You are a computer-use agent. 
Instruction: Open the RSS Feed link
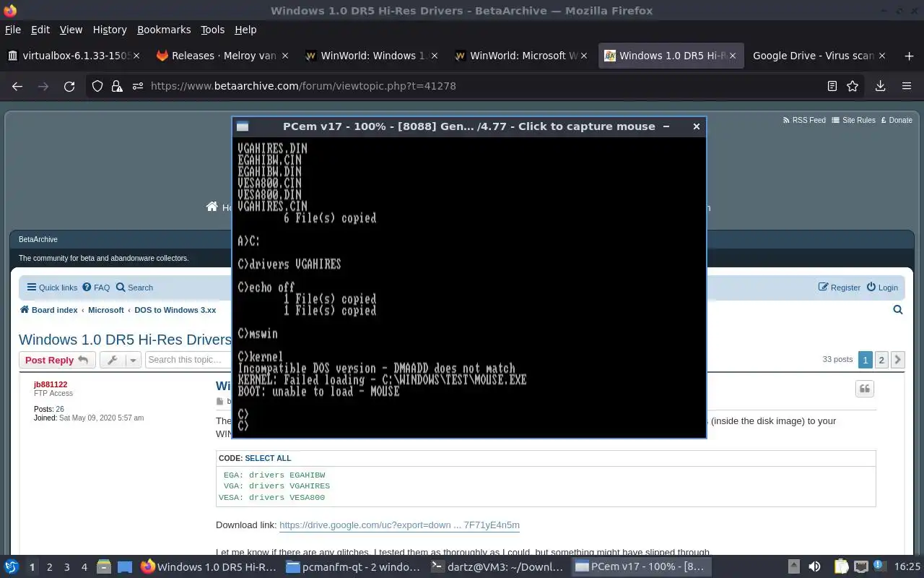pyautogui.click(x=804, y=120)
